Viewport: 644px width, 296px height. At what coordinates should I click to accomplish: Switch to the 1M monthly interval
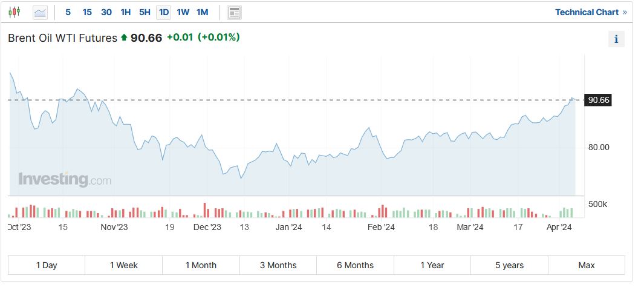[202, 12]
